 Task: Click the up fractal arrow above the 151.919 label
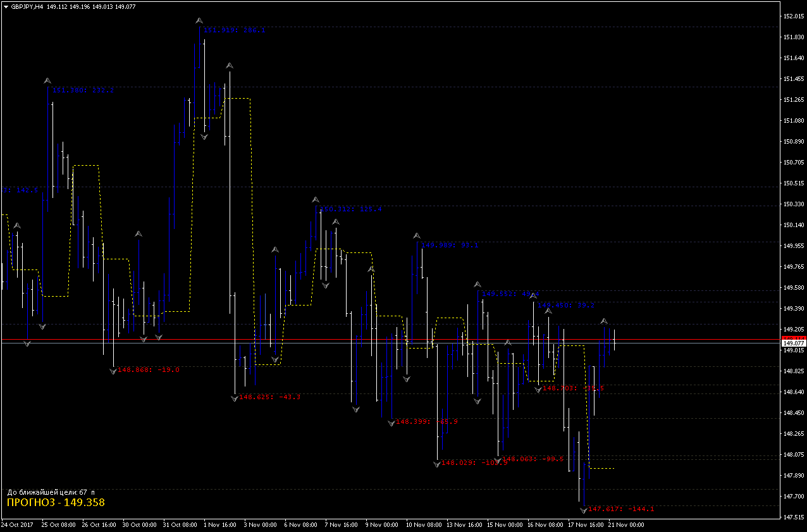tap(199, 21)
